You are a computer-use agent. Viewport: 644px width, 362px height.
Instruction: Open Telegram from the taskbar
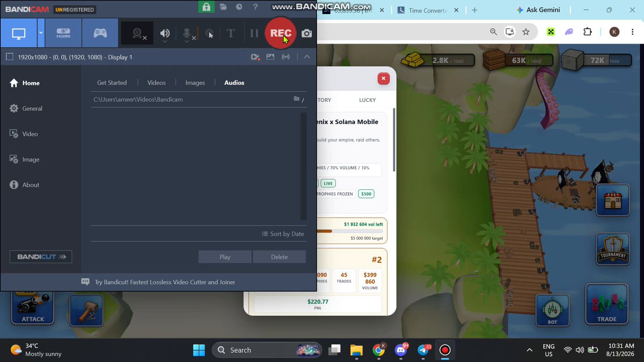pyautogui.click(x=423, y=350)
